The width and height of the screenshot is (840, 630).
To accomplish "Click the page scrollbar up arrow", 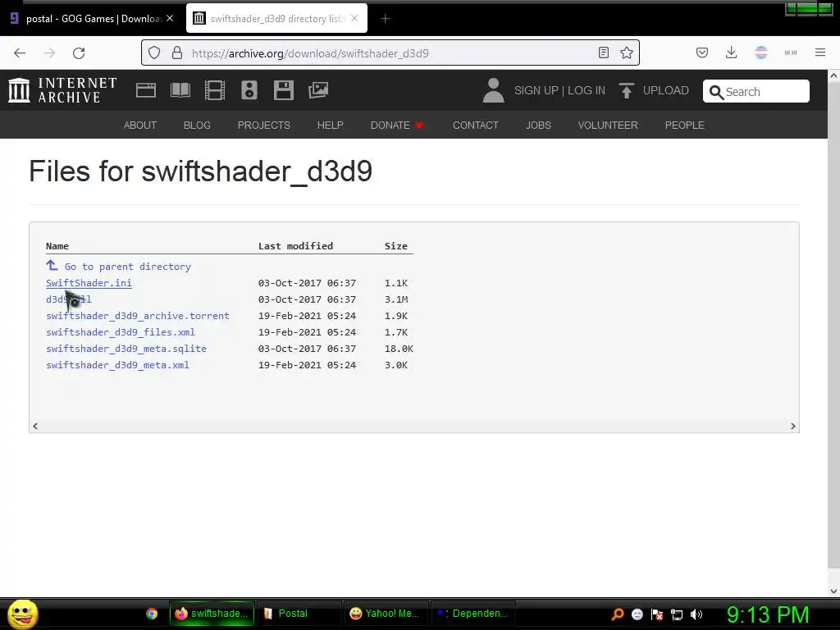I will [x=833, y=76].
